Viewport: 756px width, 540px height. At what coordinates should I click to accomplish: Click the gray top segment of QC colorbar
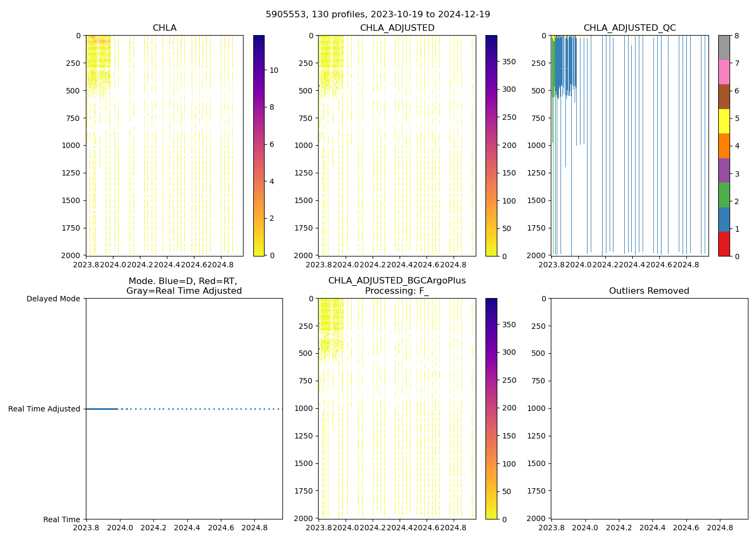(x=724, y=48)
